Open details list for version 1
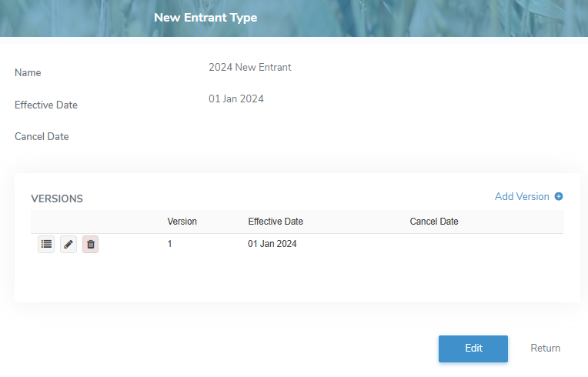 (46, 245)
